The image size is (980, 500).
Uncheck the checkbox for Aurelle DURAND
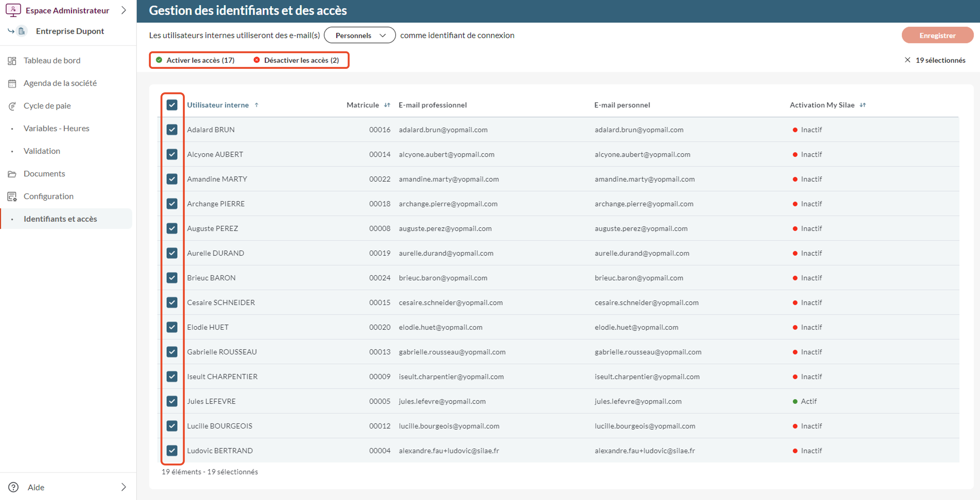pos(172,253)
